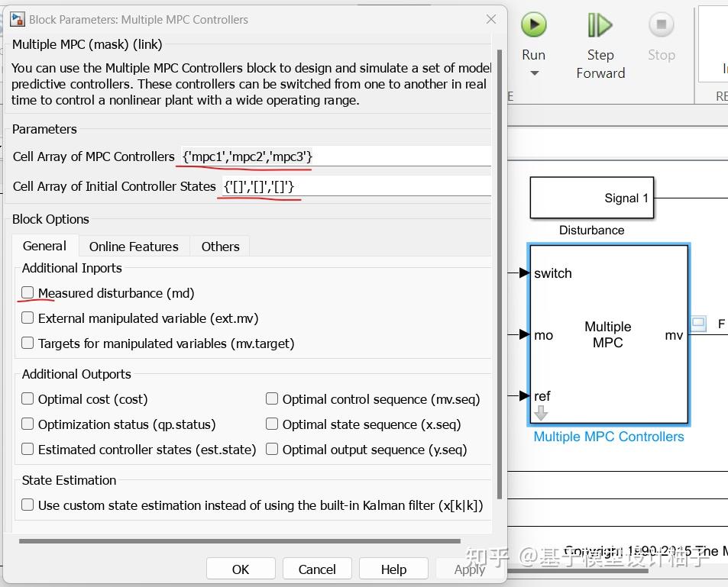This screenshot has width=728, height=587.
Task: Enable custom state estimation checkbox
Action: pos(28,505)
